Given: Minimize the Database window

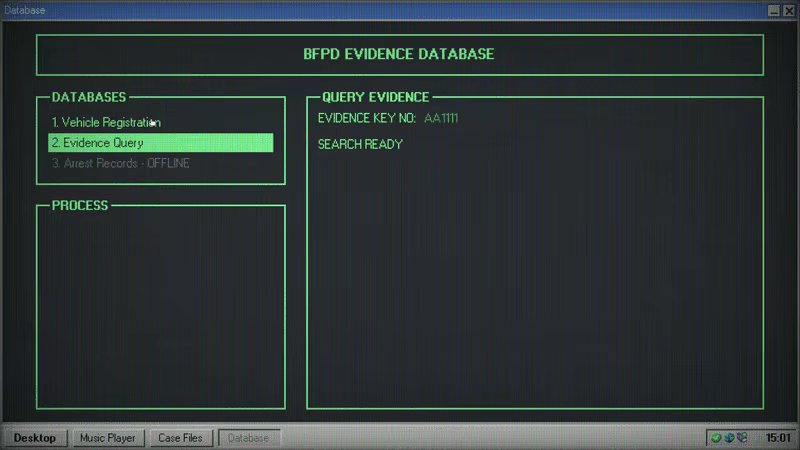Looking at the screenshot, I should click(x=773, y=10).
